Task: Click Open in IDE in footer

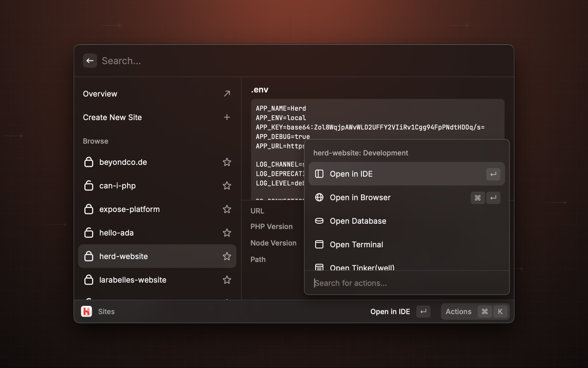Action: (x=390, y=311)
